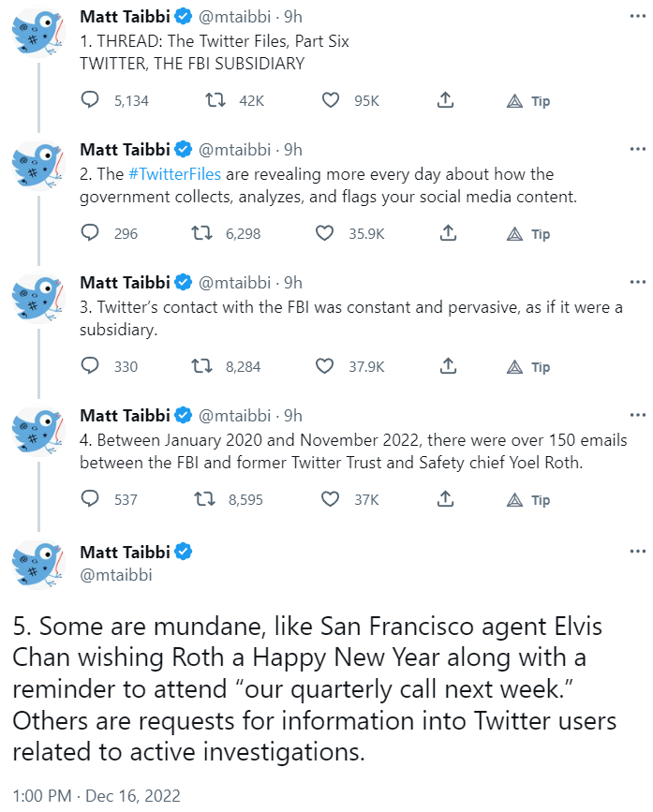Like the tweet with 35.9K likes
Image resolution: width=653 pixels, height=812 pixels.
click(325, 233)
